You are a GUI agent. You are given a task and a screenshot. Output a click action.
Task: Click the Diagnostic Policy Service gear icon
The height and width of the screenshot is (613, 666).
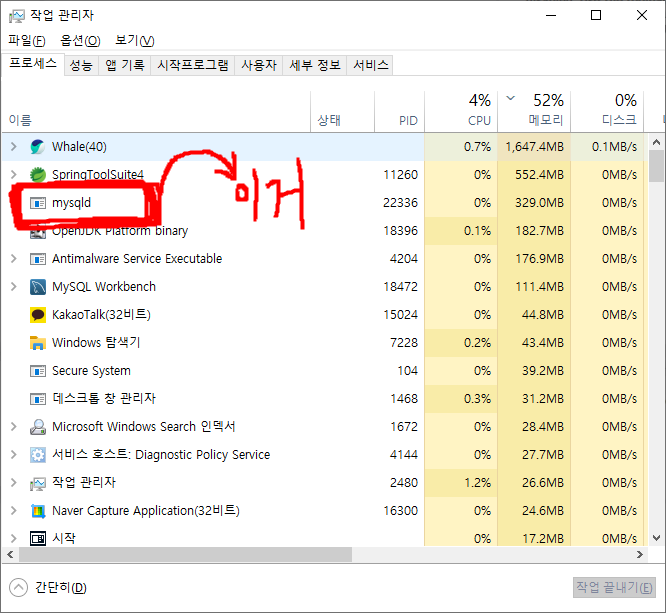38,455
